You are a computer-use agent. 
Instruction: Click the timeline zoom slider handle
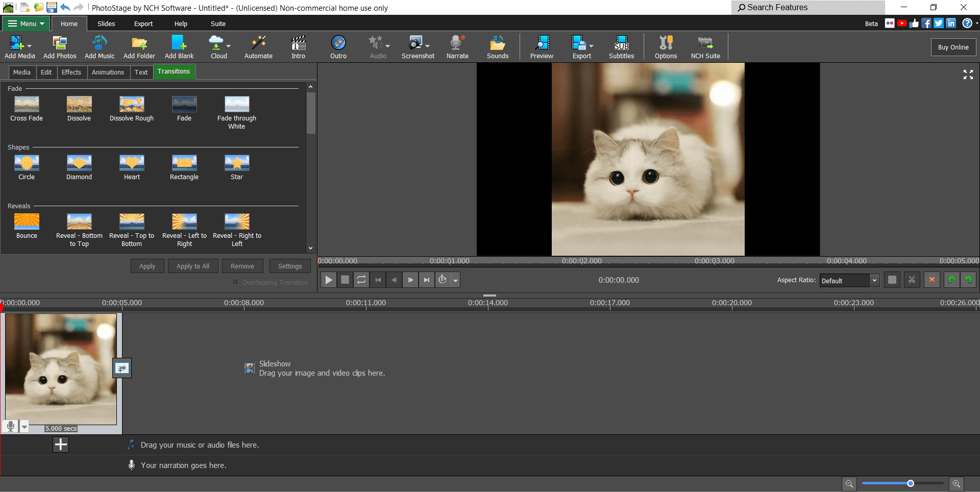(911, 483)
